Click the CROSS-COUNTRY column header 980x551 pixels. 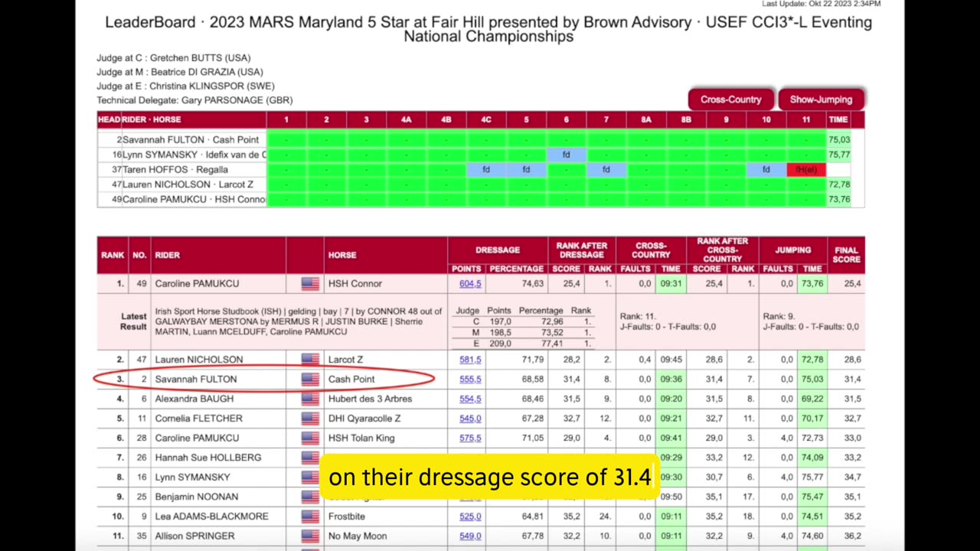pyautogui.click(x=652, y=250)
